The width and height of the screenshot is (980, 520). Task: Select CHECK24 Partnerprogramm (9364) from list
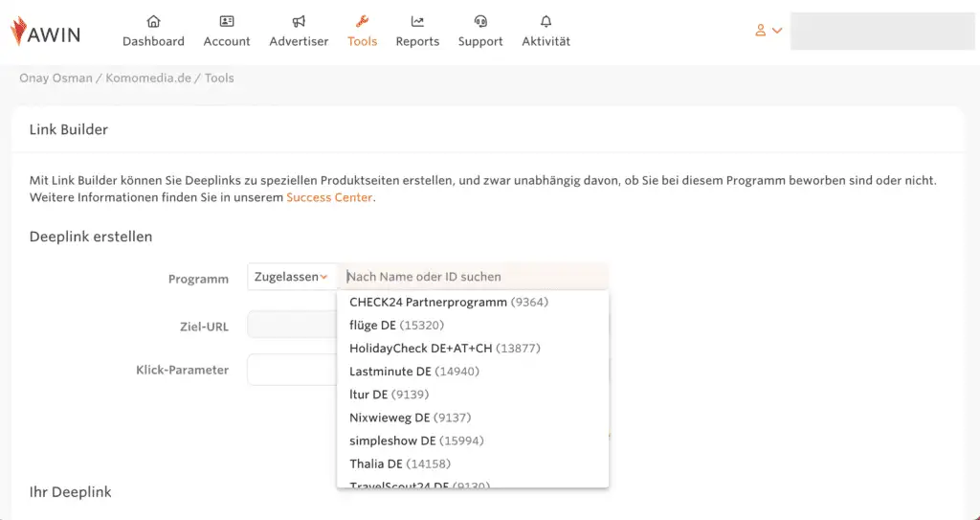coord(473,303)
